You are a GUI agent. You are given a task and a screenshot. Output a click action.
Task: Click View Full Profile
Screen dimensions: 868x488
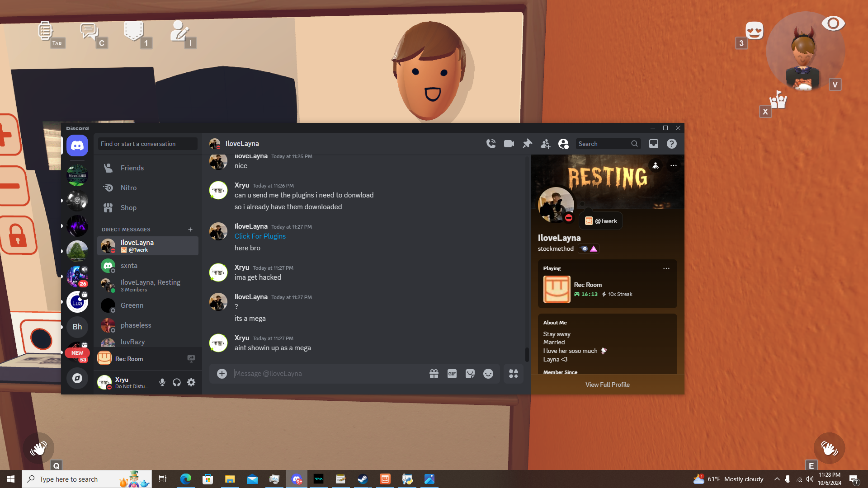607,385
